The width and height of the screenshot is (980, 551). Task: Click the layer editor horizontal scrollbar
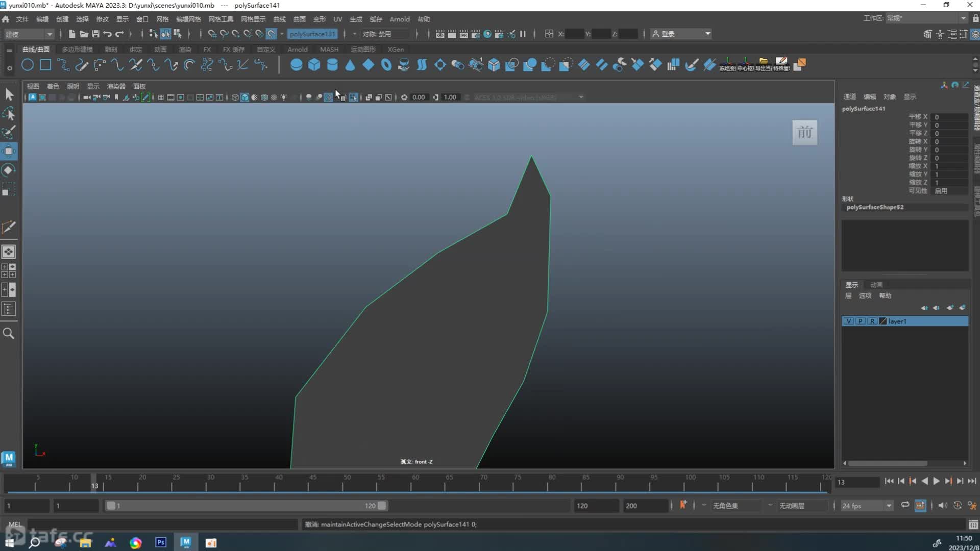click(x=888, y=463)
